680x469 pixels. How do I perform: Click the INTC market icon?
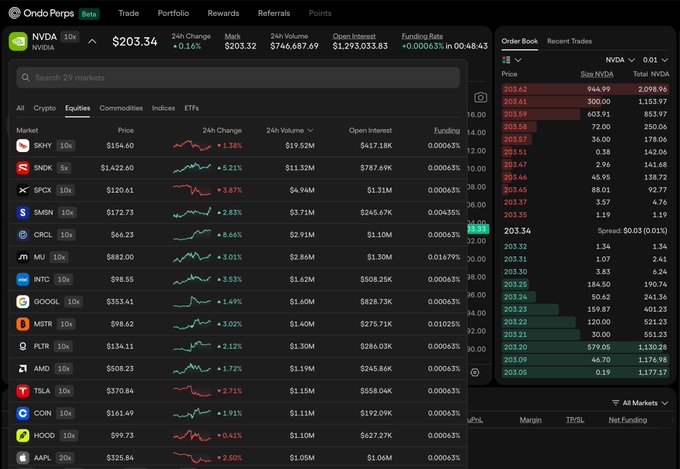[23, 279]
